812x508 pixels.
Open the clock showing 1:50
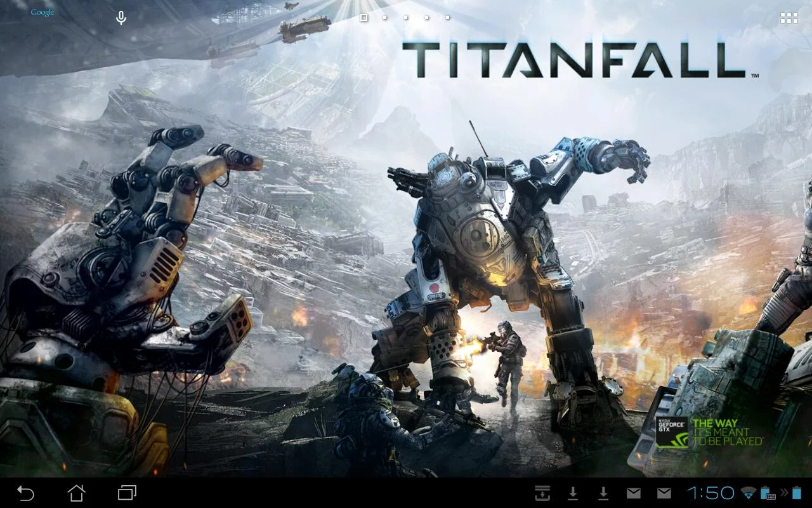tap(710, 492)
